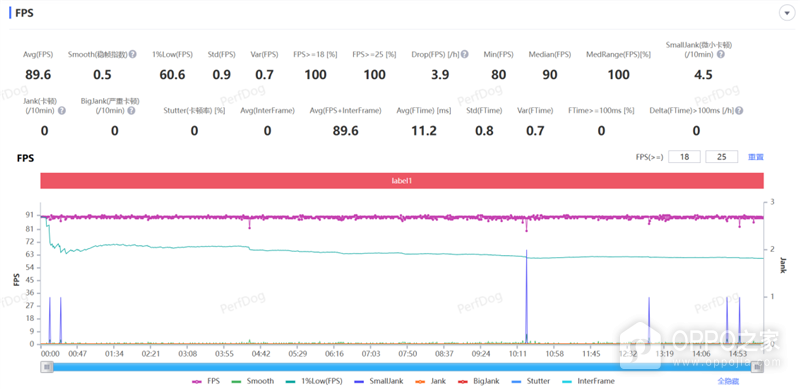This screenshot has height=389, width=800.
Task: Select the red label1 bar
Action: (402, 181)
